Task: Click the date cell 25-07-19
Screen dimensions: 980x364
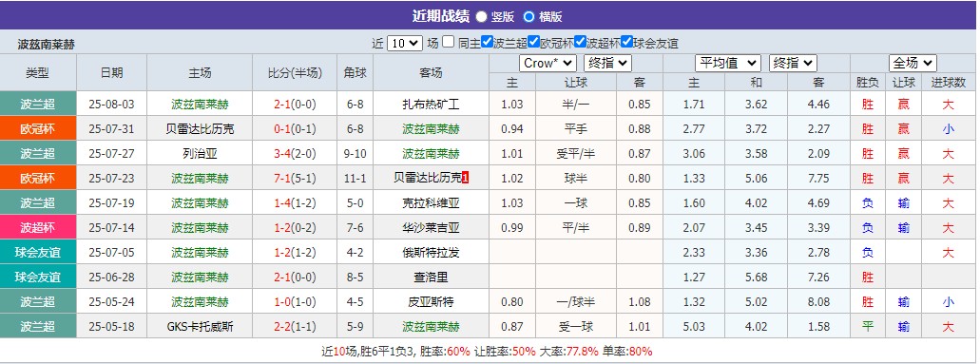Action: click(x=112, y=203)
